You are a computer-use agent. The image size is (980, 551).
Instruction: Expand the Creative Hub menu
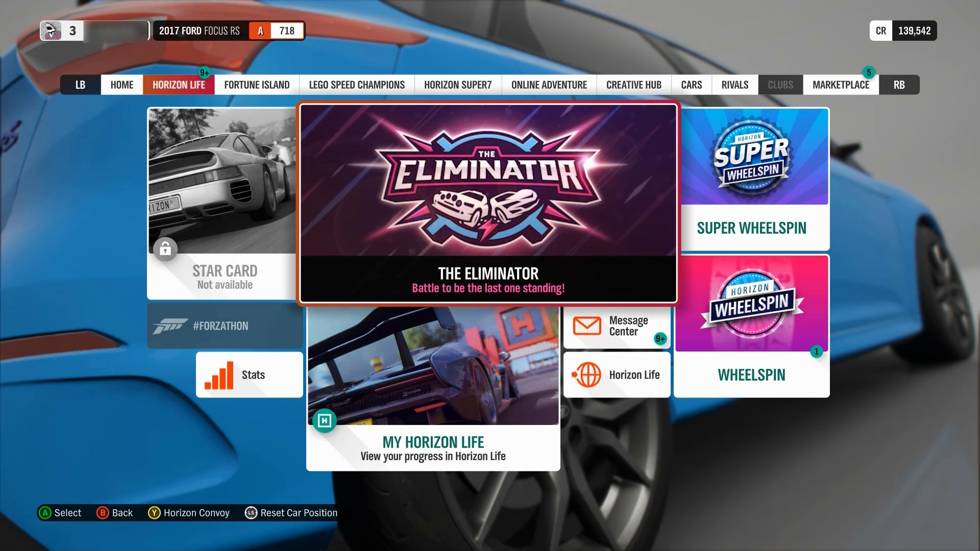coord(633,84)
